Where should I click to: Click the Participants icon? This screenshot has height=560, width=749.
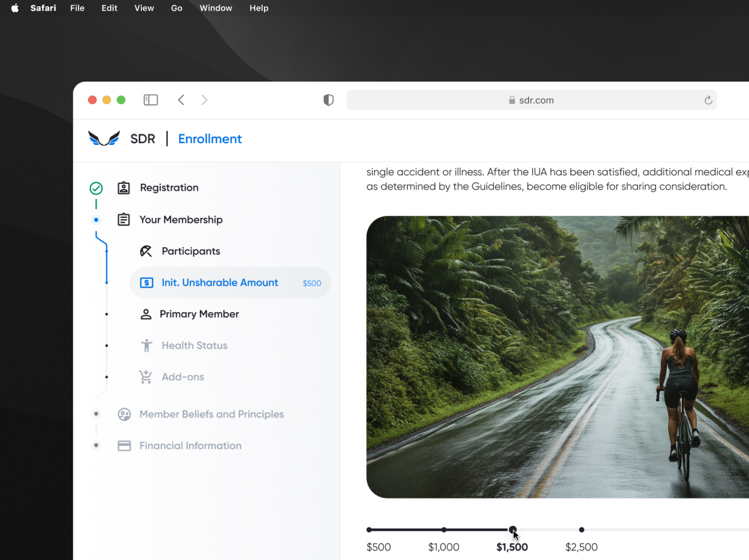tap(146, 251)
